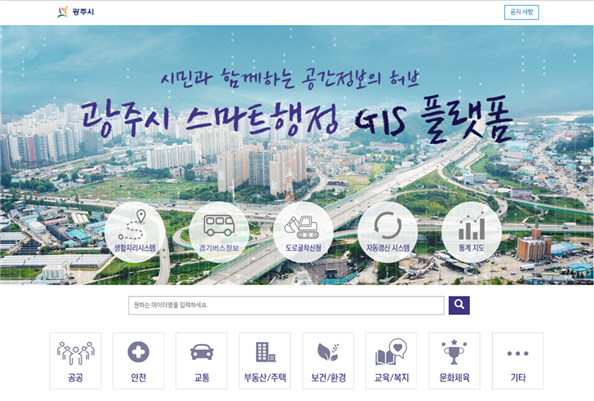Open the 통계 지도 bar chart icon

click(472, 232)
